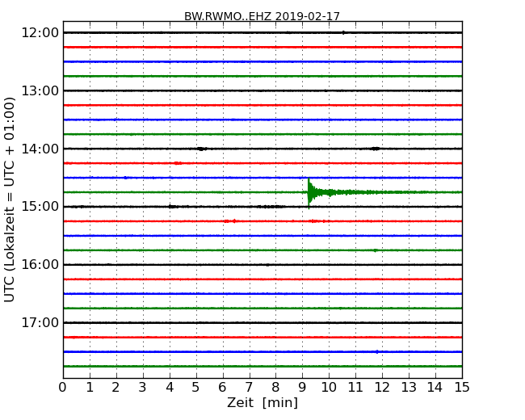Click the x-axis tick label 8

pyautogui.click(x=276, y=388)
